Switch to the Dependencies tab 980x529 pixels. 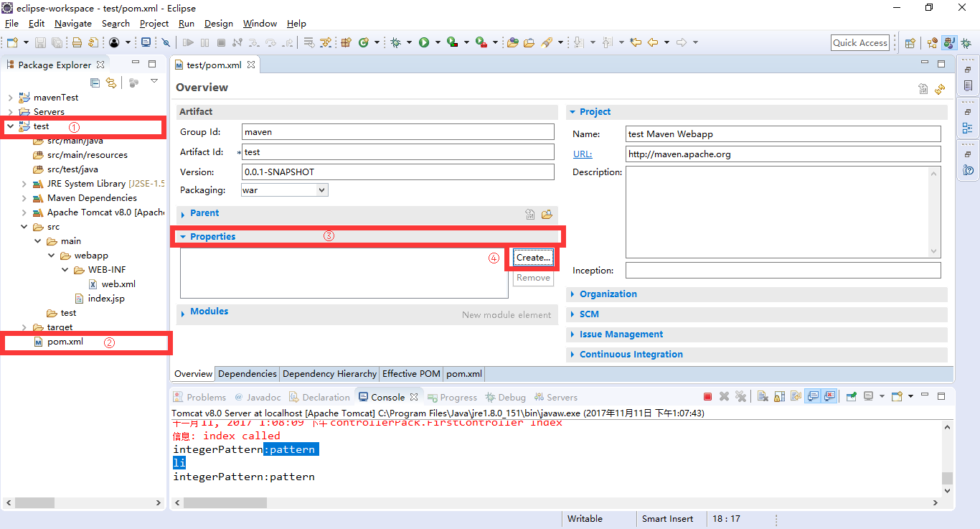[x=248, y=374]
